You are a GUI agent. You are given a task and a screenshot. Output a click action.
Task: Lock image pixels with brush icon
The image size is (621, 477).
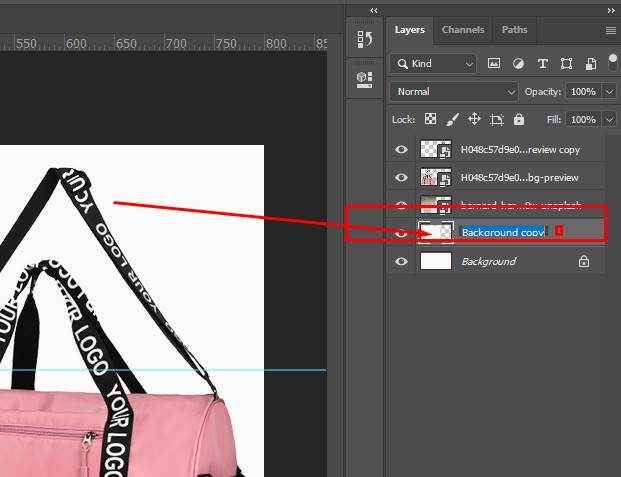tap(452, 119)
